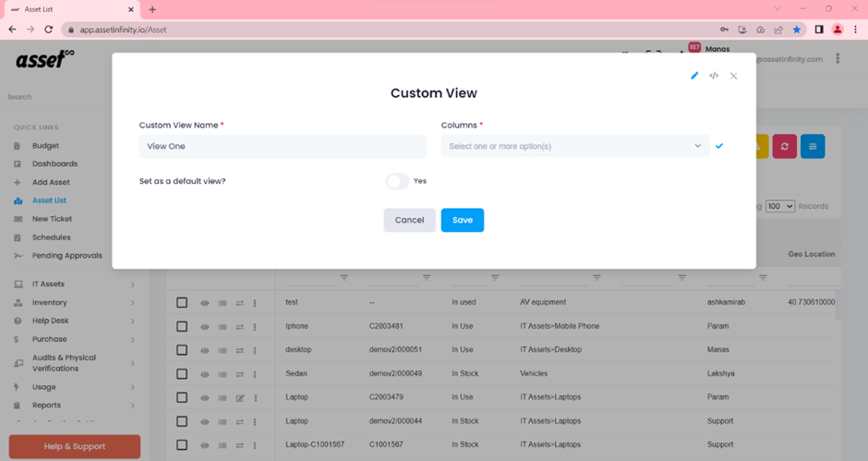The height and width of the screenshot is (461, 868).
Task: Click the code brackets icon in dialog
Action: click(x=714, y=76)
